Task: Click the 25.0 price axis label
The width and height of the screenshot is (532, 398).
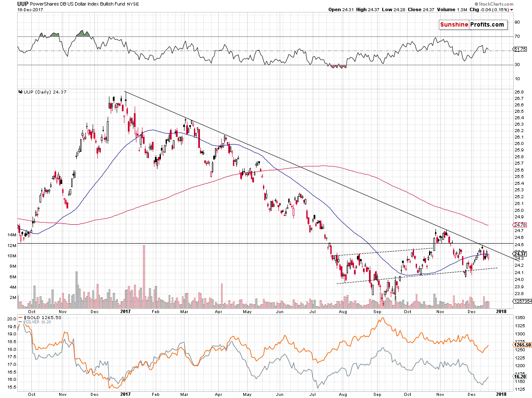Action: pos(518,210)
